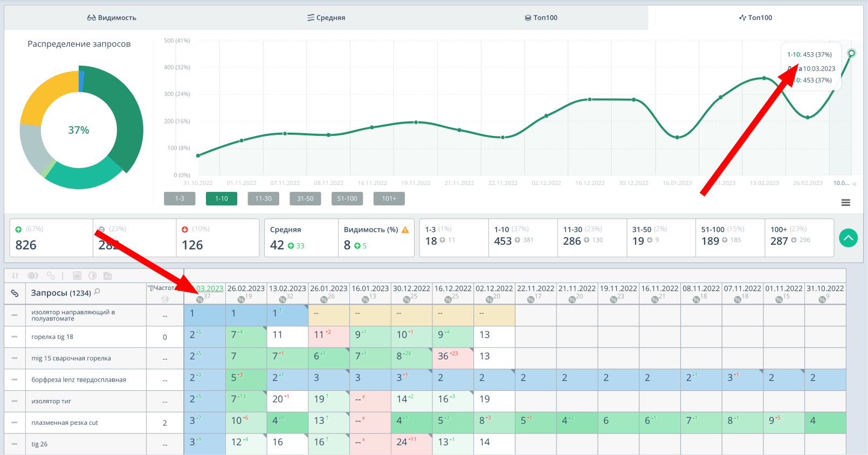Click chart data point at 31.10.2022
The width and height of the screenshot is (868, 455).
(198, 156)
